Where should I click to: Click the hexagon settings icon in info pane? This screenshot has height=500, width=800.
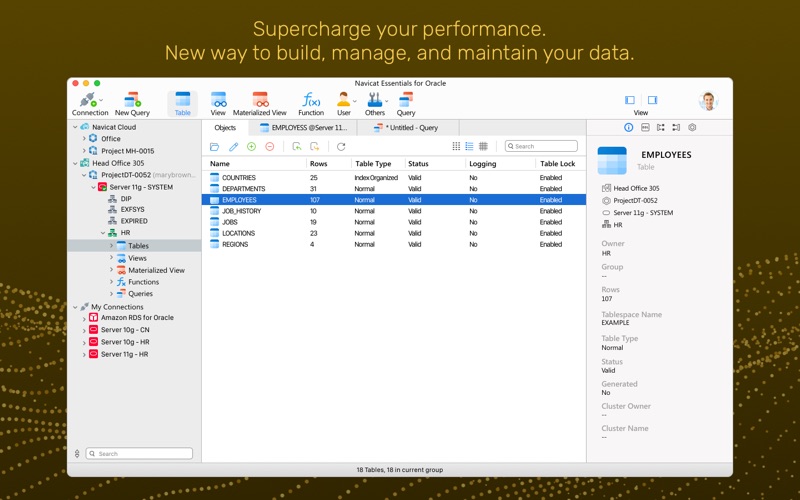692,128
